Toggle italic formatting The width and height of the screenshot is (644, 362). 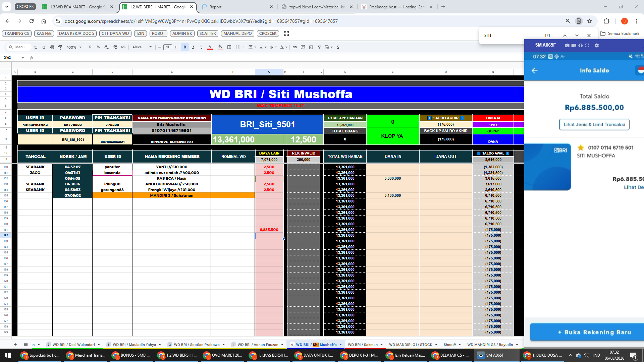tap(193, 47)
